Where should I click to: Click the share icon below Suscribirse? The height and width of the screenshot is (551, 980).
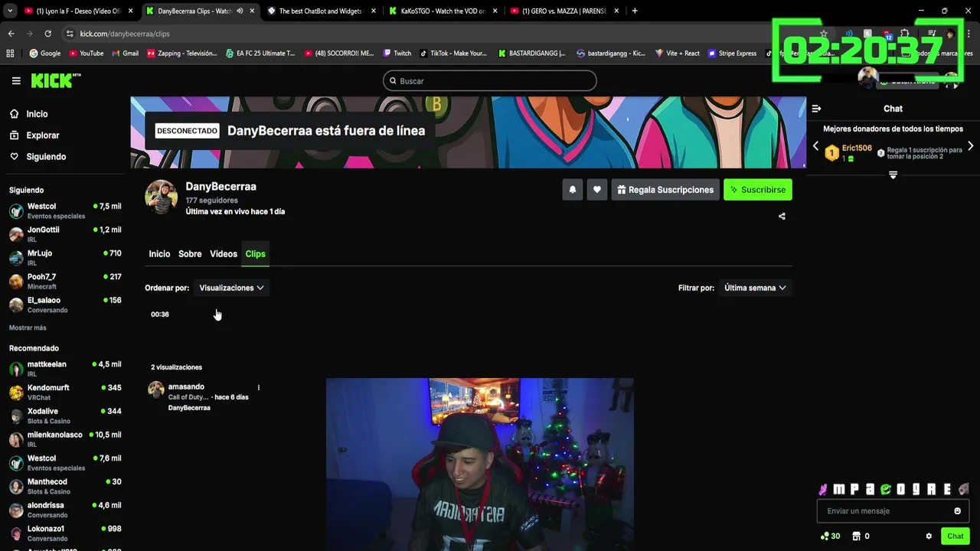(782, 217)
